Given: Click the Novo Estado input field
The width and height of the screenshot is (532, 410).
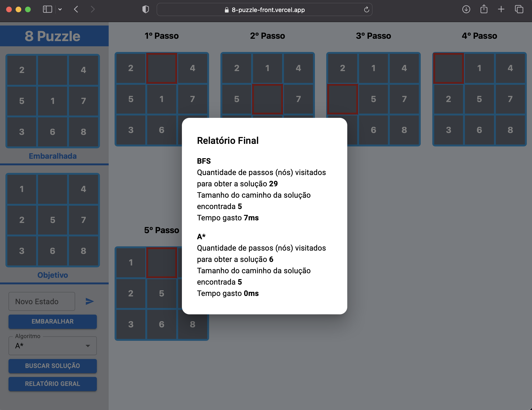Looking at the screenshot, I should [x=41, y=301].
